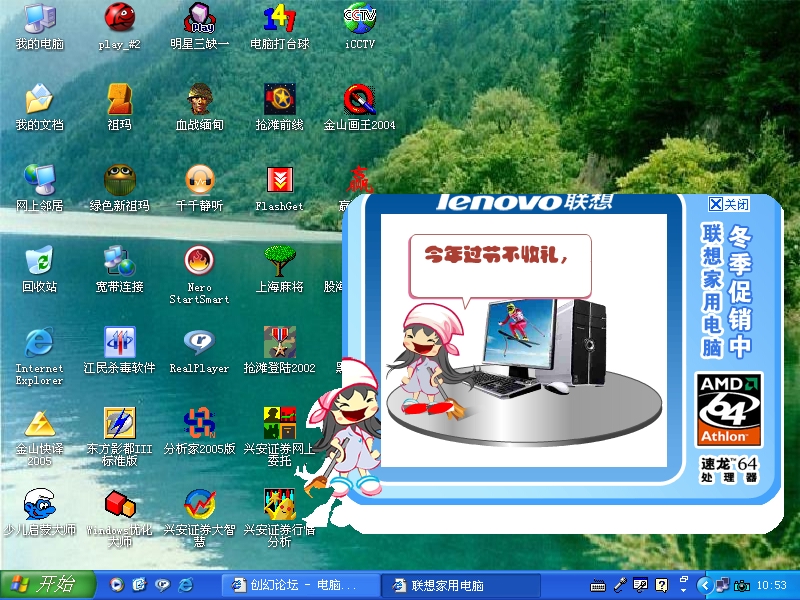Open the 我的文档 folder icon
The height and width of the screenshot is (600, 800).
tap(39, 107)
